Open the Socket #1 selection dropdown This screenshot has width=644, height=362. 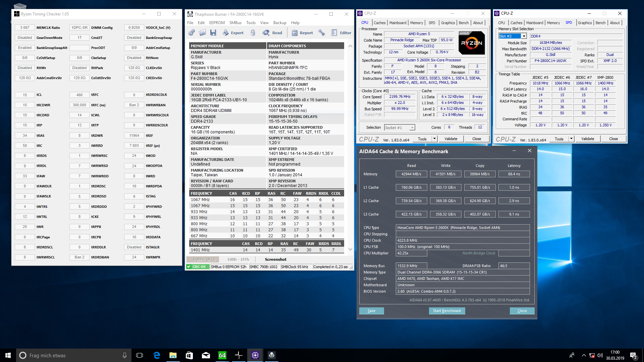(x=412, y=128)
